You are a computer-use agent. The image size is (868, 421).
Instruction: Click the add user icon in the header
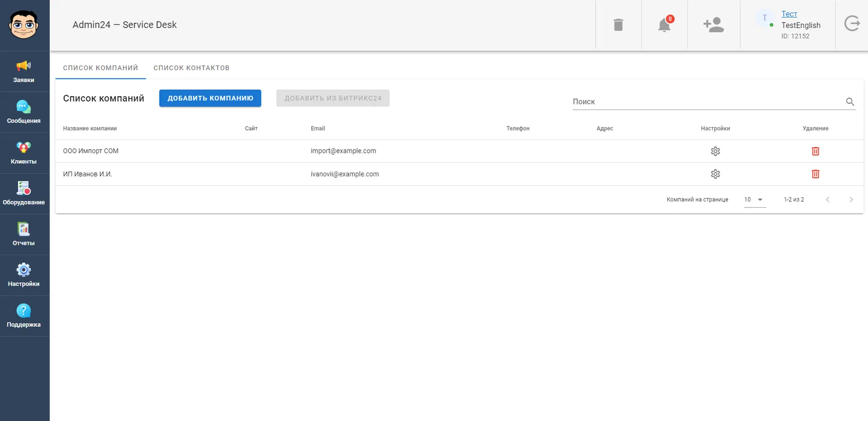coord(714,25)
